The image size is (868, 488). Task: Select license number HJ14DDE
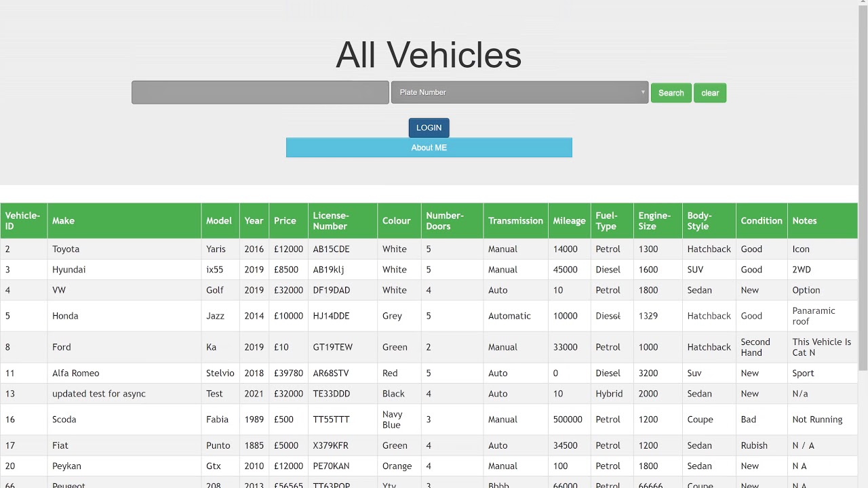(x=342, y=316)
